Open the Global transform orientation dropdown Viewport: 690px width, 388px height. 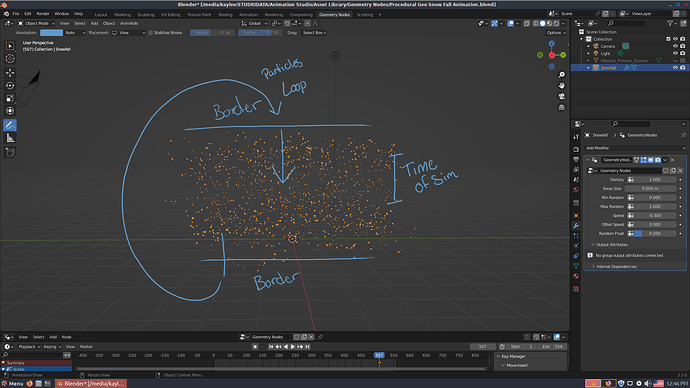254,23
